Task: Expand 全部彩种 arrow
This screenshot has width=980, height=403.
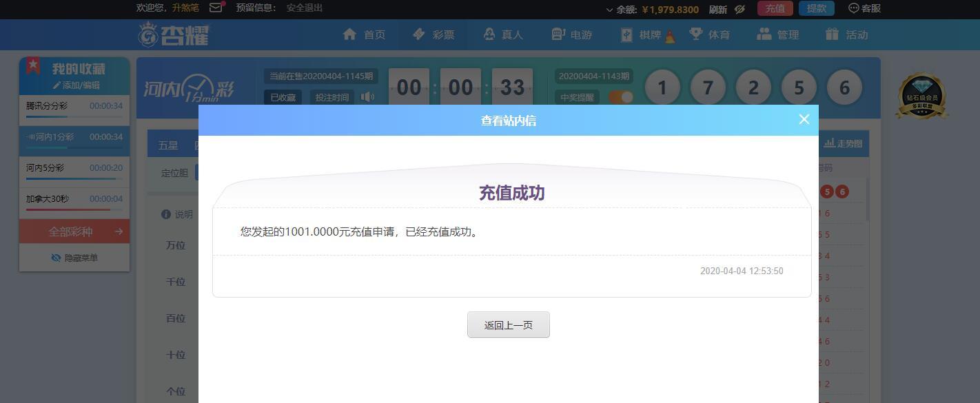Action: coord(119,231)
